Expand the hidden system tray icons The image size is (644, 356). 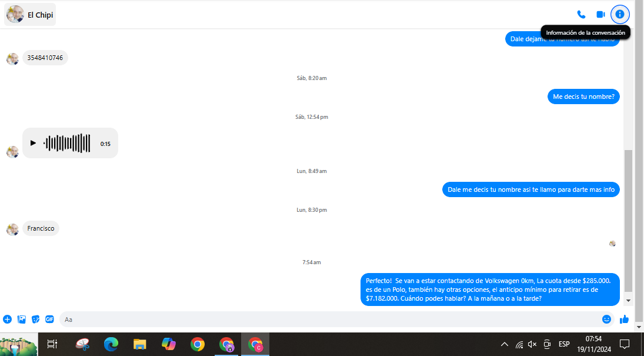504,344
